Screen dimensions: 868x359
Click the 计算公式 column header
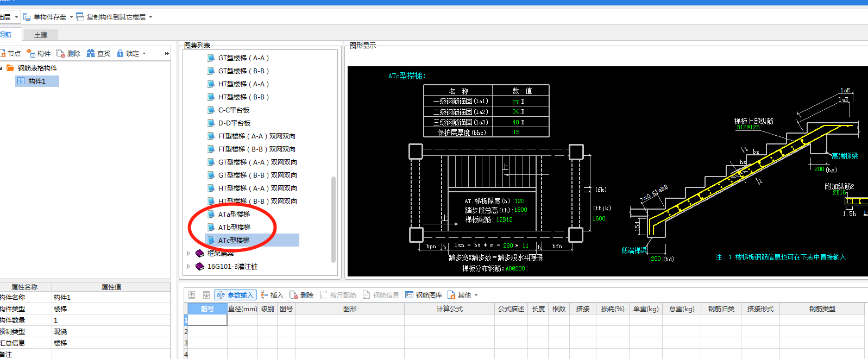click(449, 309)
